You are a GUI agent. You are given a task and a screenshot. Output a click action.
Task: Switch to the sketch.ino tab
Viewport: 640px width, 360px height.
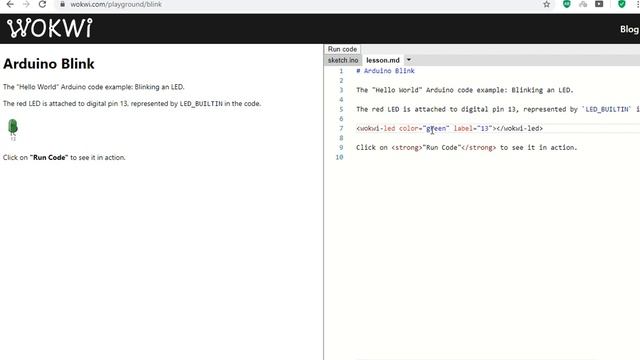[343, 60]
